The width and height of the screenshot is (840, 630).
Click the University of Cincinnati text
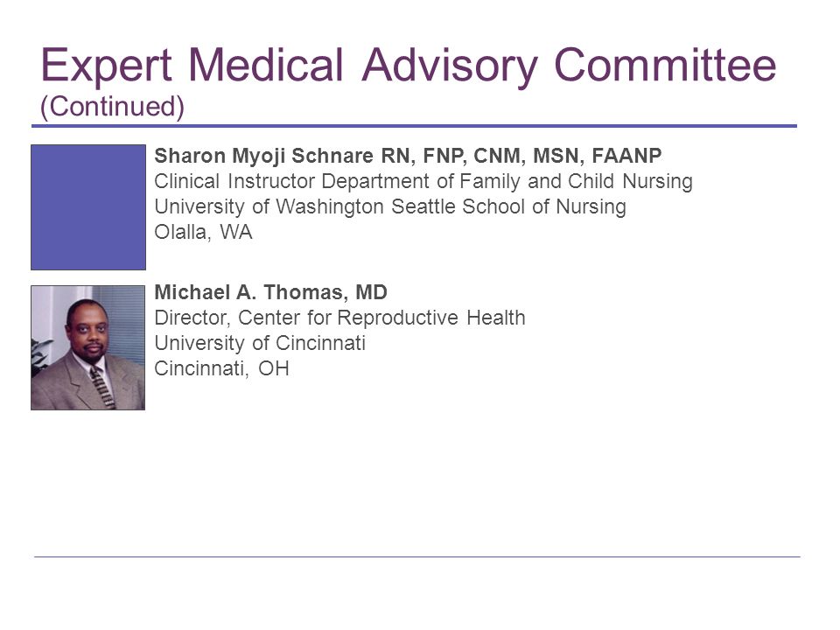[260, 343]
